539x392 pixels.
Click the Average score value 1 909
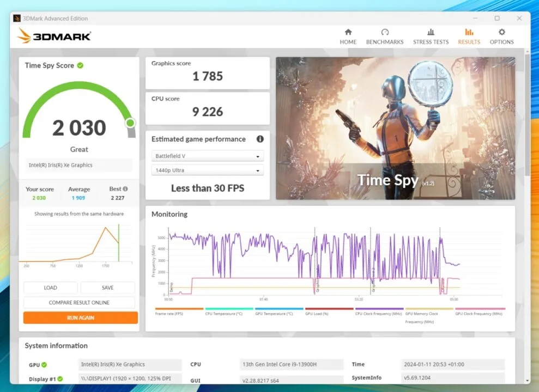tap(78, 198)
